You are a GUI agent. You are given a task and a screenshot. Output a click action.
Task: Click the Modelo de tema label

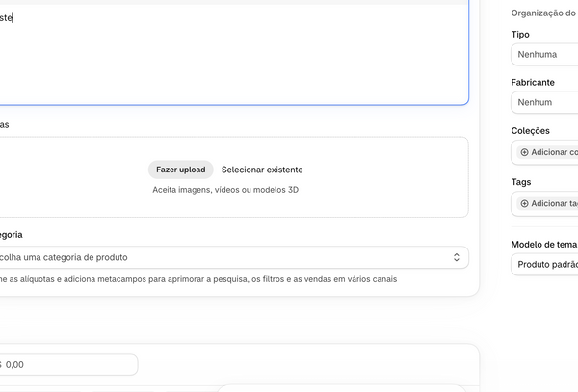pyautogui.click(x=543, y=245)
